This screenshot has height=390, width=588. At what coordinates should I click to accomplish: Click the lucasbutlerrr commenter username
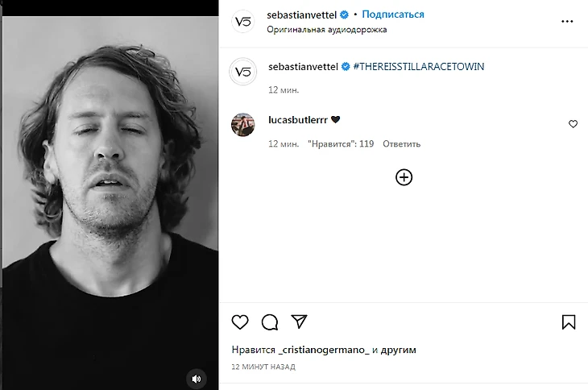[x=297, y=120]
